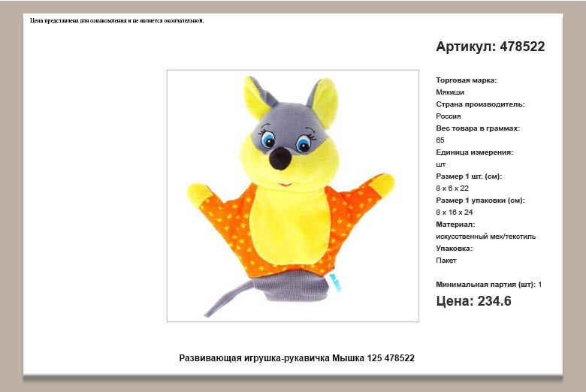Click the 'Артикул: 478522' heading
586x392 pixels.
pos(490,47)
